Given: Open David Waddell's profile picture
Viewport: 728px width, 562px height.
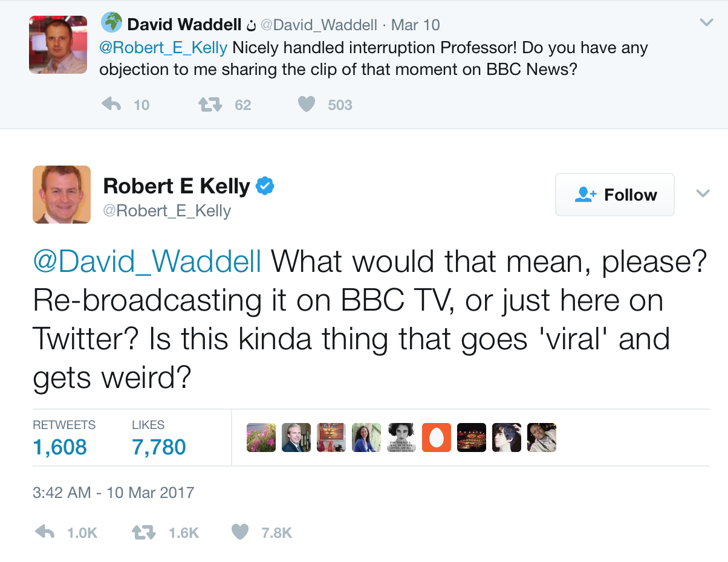Looking at the screenshot, I should (58, 44).
